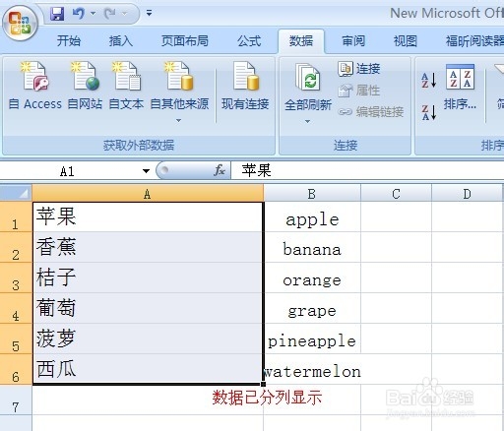Expand the 全部刷新 dropdown arrow
The image size is (504, 431).
(x=307, y=122)
